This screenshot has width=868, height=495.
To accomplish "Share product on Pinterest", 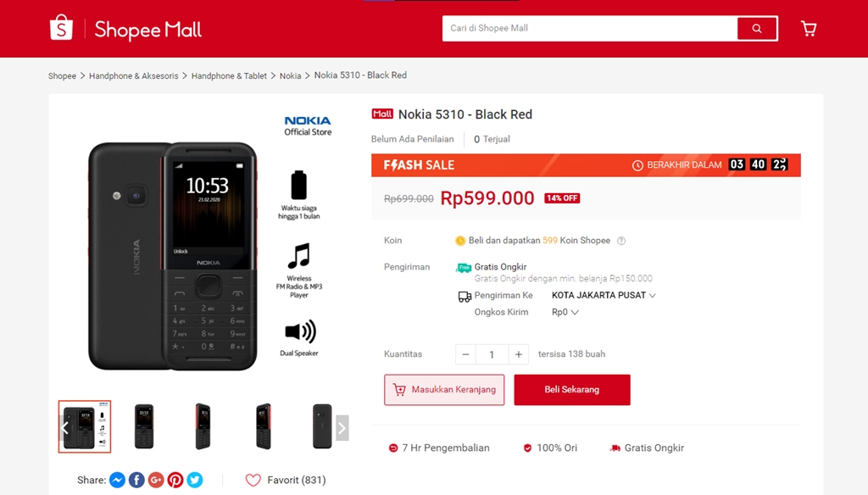I will click(x=175, y=480).
